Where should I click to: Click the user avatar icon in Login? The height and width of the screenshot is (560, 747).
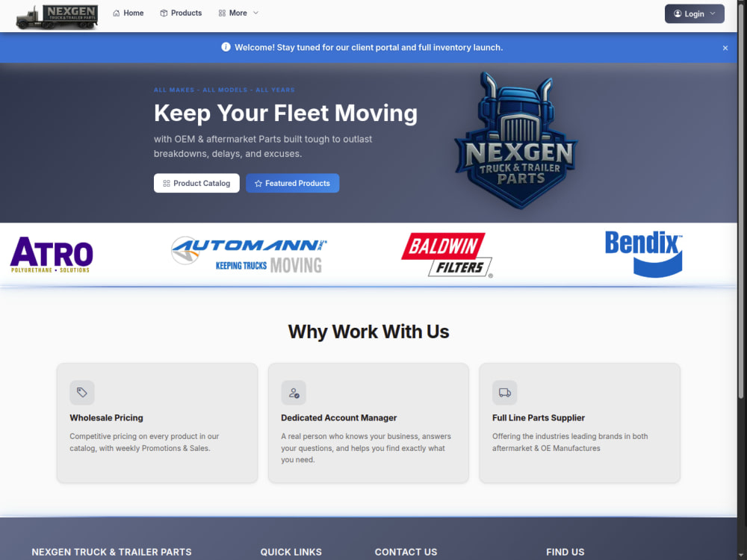coord(678,13)
